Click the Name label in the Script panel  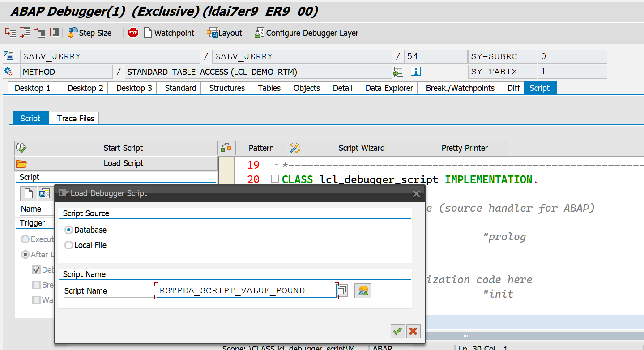coord(31,209)
